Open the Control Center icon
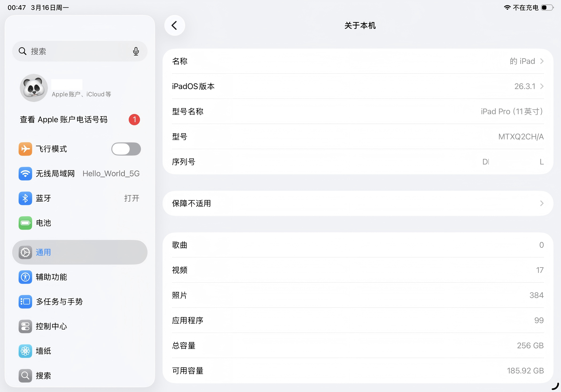This screenshot has height=392, width=561. coord(25,326)
